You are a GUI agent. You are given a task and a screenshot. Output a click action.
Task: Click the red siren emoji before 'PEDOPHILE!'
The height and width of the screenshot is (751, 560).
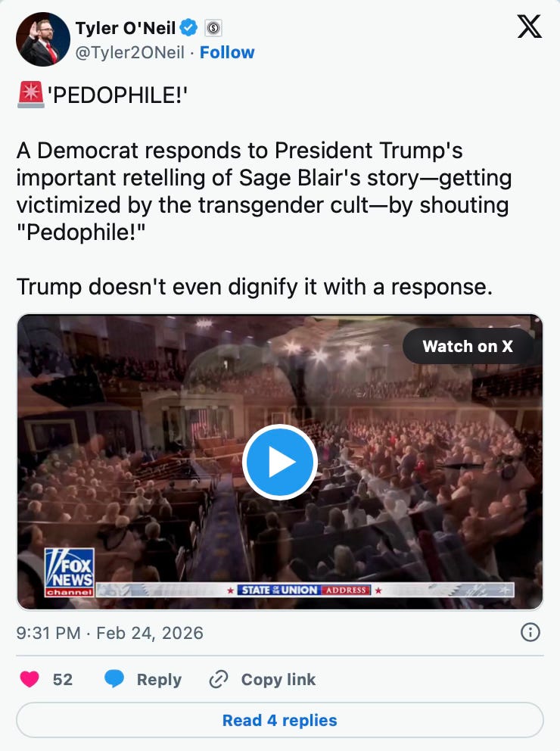[30, 95]
